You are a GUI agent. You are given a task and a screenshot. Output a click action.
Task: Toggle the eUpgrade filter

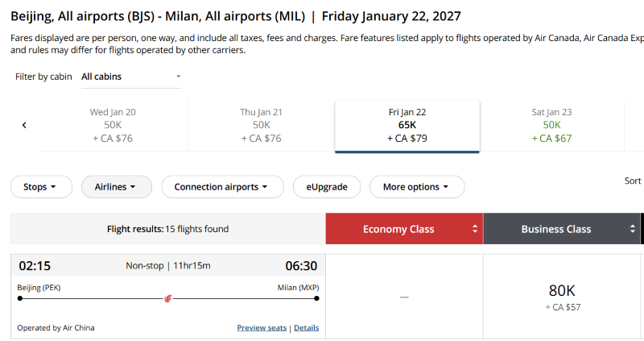point(327,187)
